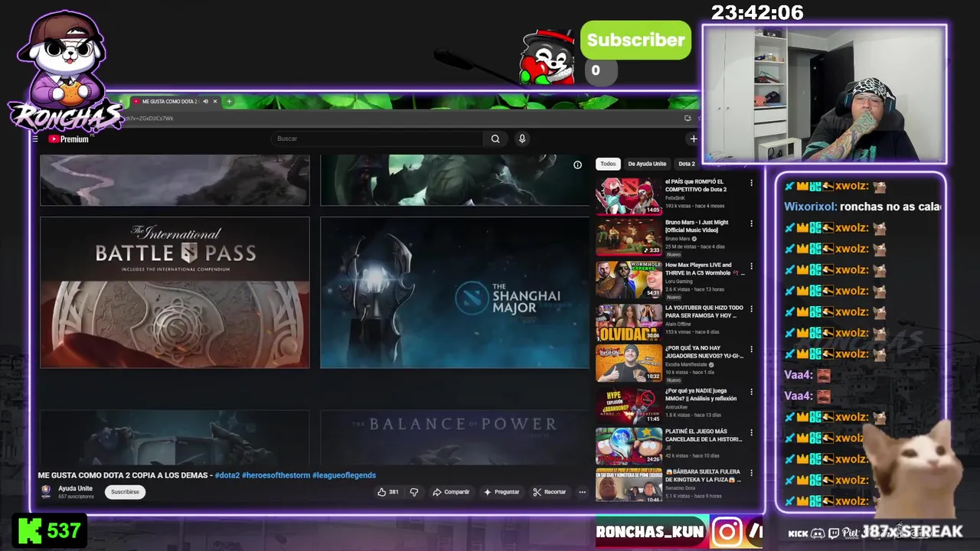The width and height of the screenshot is (980, 551).
Task: Open the #dota2 hashtag link
Action: [227, 475]
